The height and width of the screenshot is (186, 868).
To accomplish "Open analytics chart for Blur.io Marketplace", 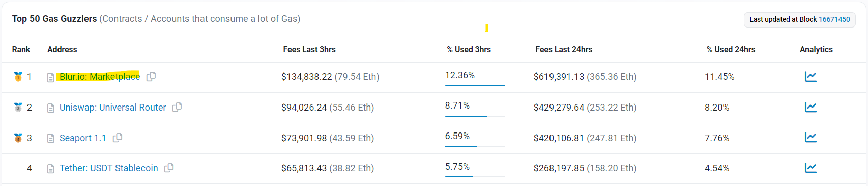I will tap(811, 76).
